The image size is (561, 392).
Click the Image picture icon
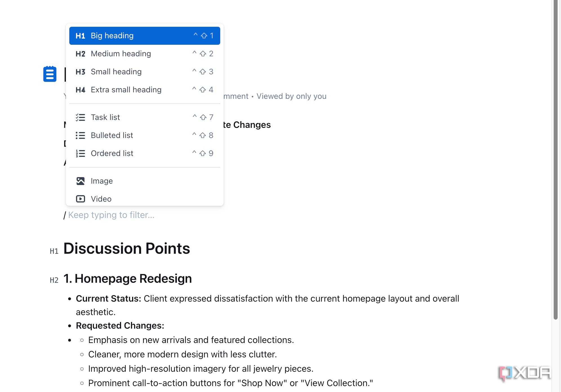point(80,181)
